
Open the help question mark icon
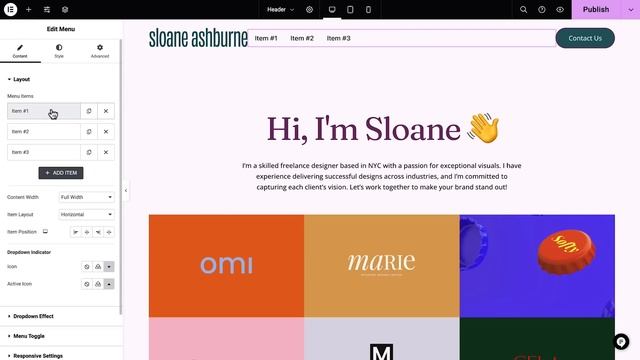point(542,9)
